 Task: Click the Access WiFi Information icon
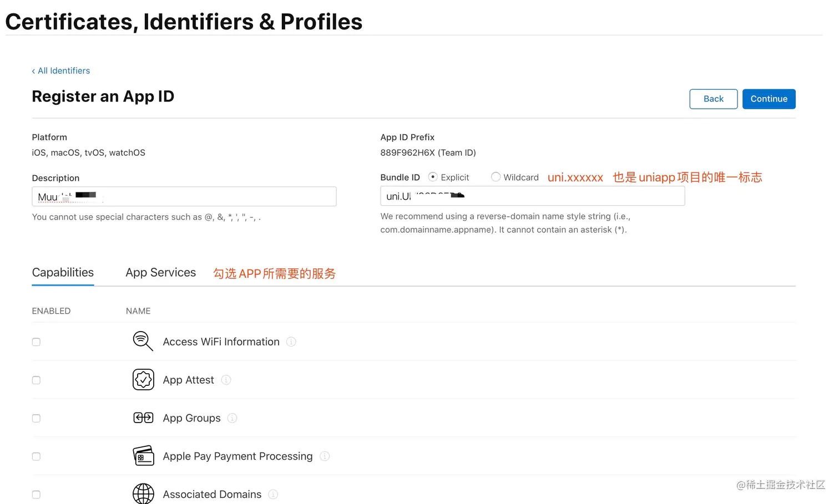[143, 341]
